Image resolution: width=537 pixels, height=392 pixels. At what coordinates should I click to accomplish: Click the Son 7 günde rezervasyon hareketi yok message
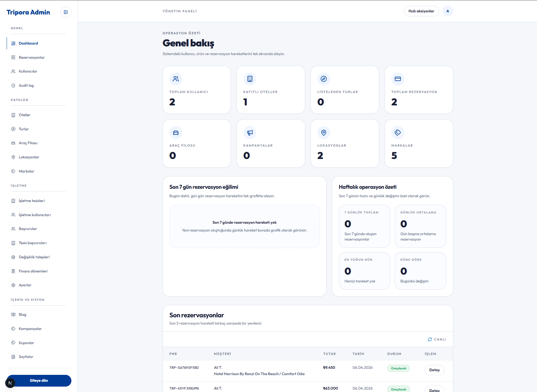pyautogui.click(x=245, y=222)
